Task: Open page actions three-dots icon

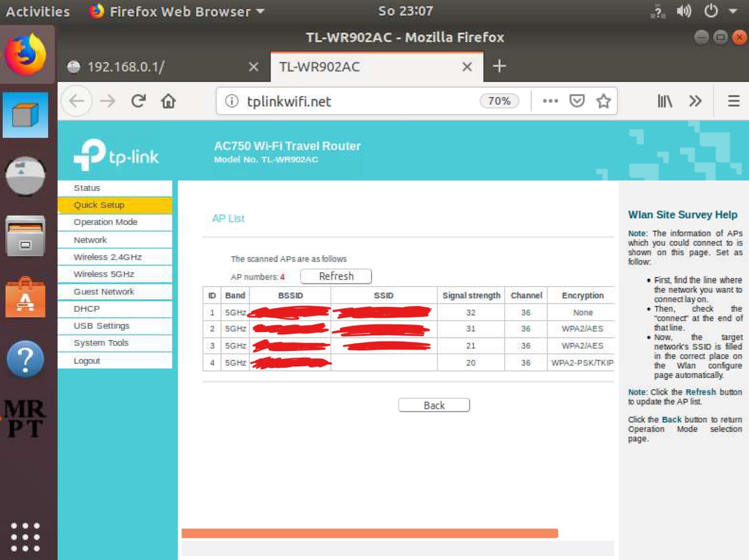Action: pyautogui.click(x=550, y=101)
